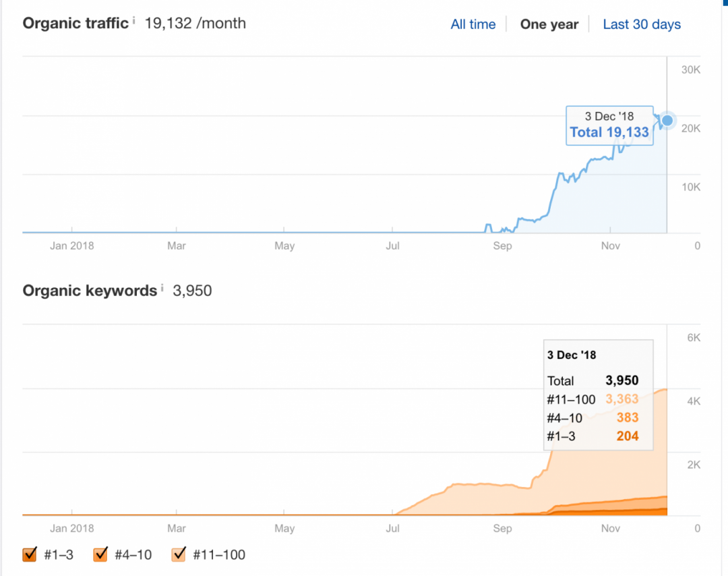Select the One year range tab

click(x=549, y=24)
